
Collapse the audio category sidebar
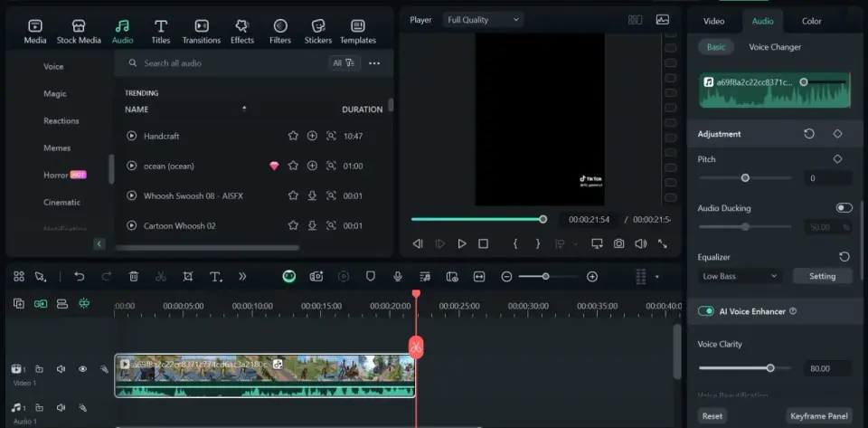pos(99,243)
